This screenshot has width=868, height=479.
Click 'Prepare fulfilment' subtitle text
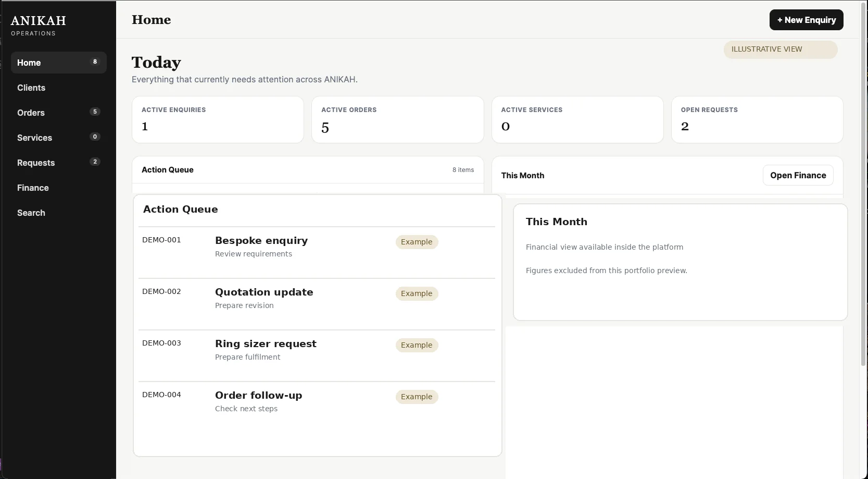click(x=247, y=358)
